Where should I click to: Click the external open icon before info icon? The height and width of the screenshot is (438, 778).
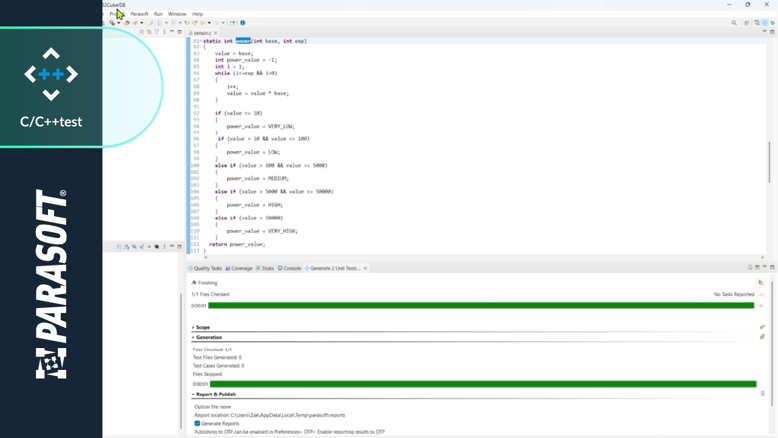click(x=232, y=23)
